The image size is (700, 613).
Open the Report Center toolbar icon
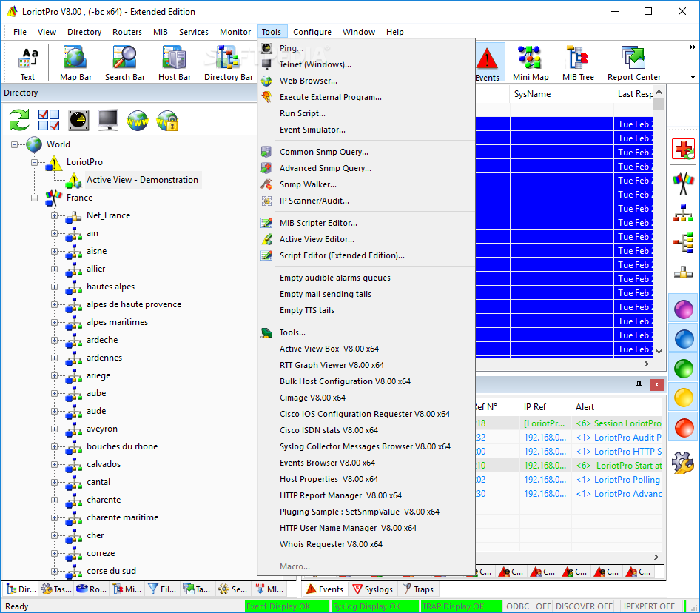pos(634,63)
